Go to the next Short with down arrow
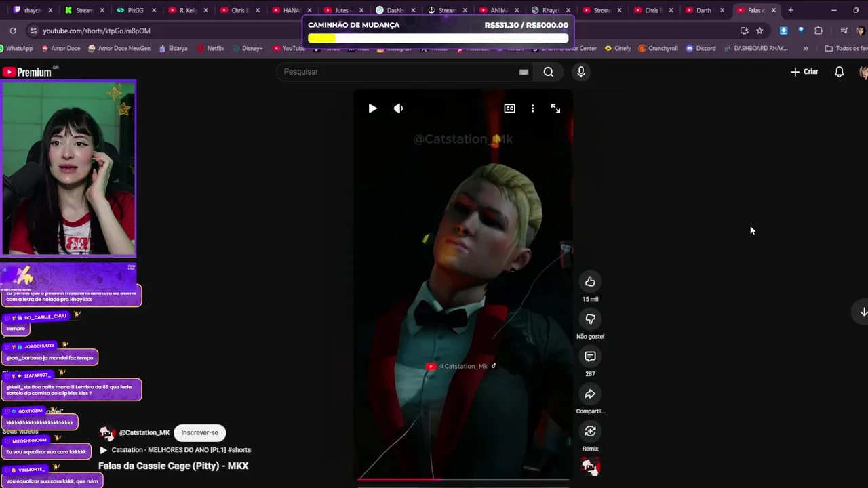868x488 pixels. pyautogui.click(x=863, y=312)
